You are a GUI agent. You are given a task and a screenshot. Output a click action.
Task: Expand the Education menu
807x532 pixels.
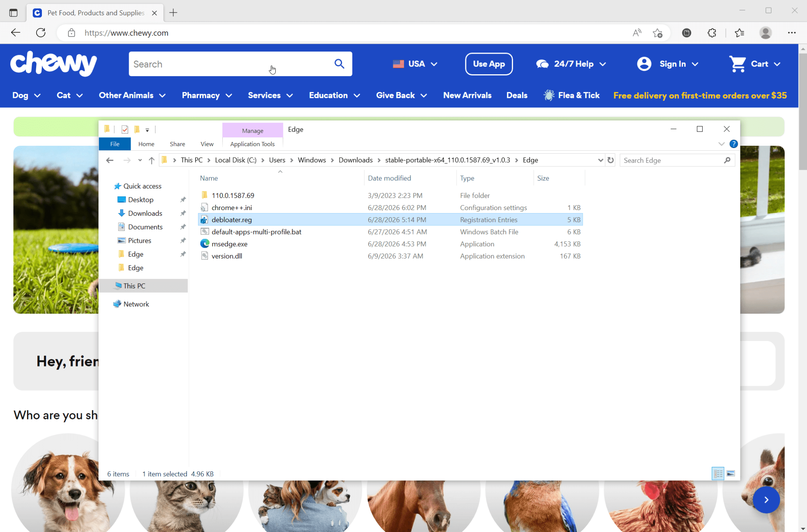(x=334, y=96)
